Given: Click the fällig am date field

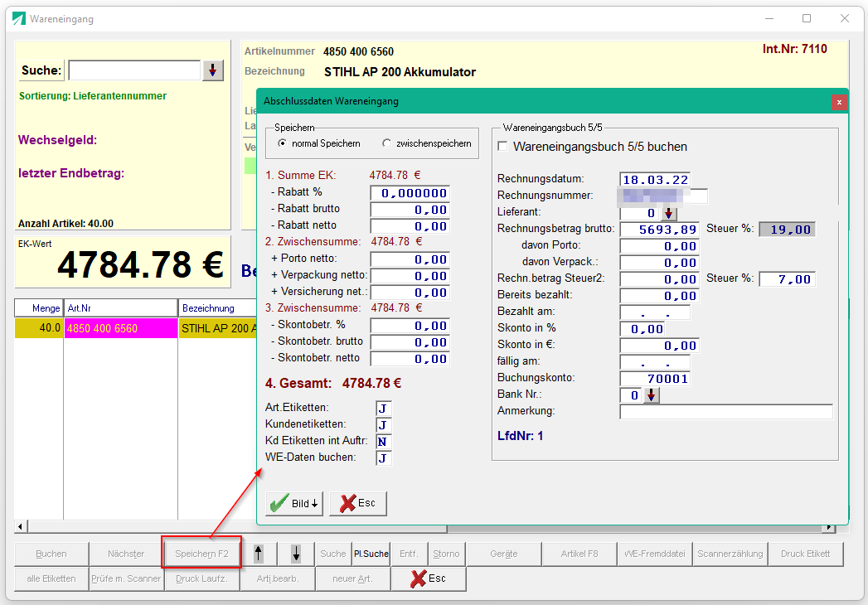Looking at the screenshot, I should [x=655, y=362].
